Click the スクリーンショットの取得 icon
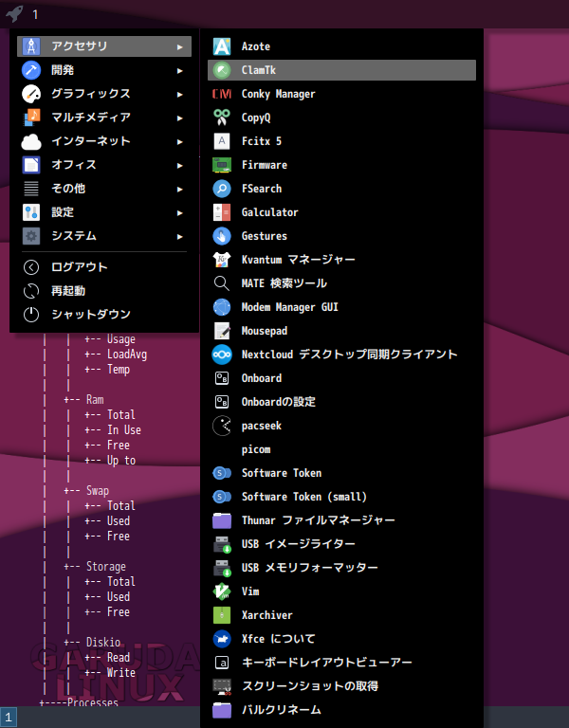The height and width of the screenshot is (728, 569). [x=222, y=686]
